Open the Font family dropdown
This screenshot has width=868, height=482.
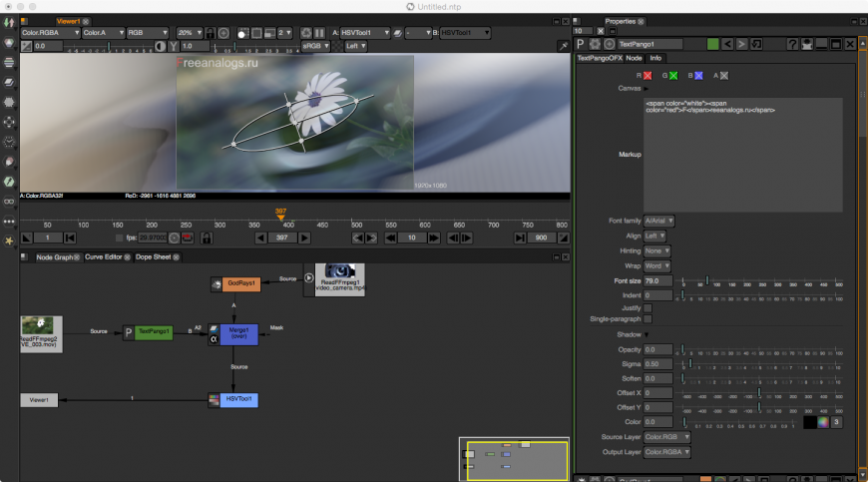coord(659,221)
